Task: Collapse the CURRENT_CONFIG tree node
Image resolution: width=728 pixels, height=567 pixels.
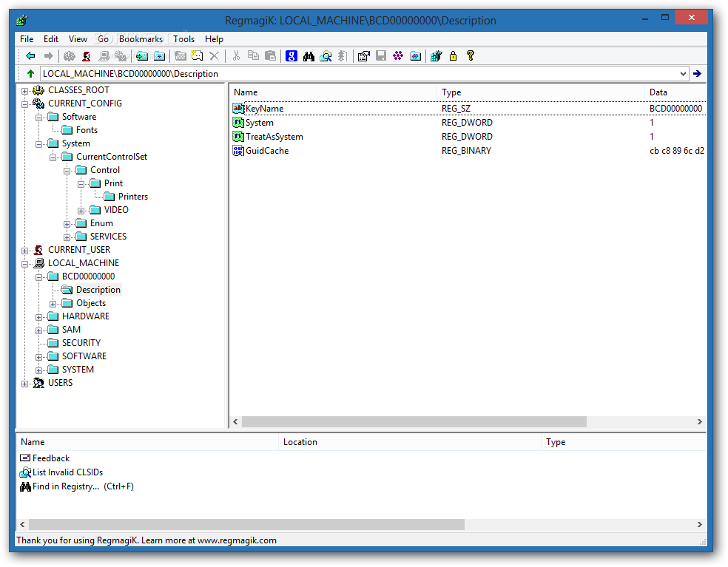Action: coord(24,104)
